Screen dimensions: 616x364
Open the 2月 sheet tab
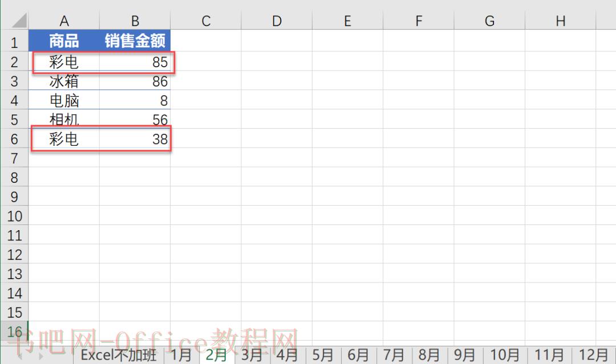click(x=217, y=355)
